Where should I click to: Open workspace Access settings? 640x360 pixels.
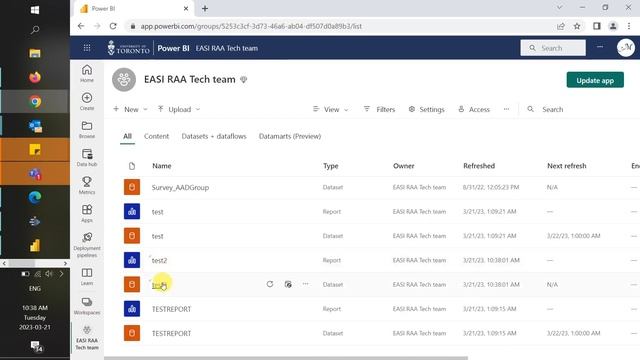click(474, 109)
